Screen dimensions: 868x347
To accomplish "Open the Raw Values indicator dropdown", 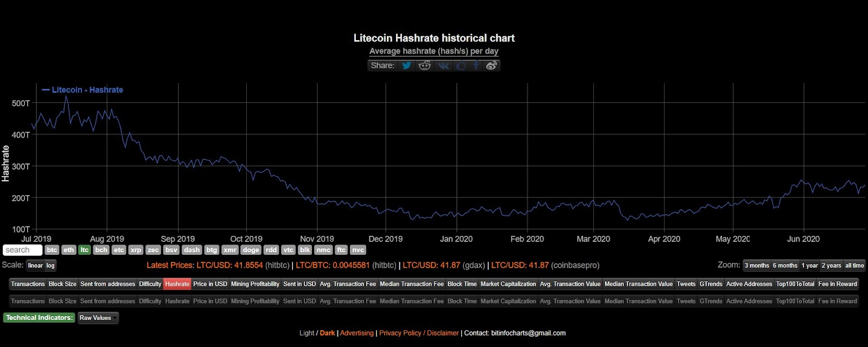I will tap(98, 318).
